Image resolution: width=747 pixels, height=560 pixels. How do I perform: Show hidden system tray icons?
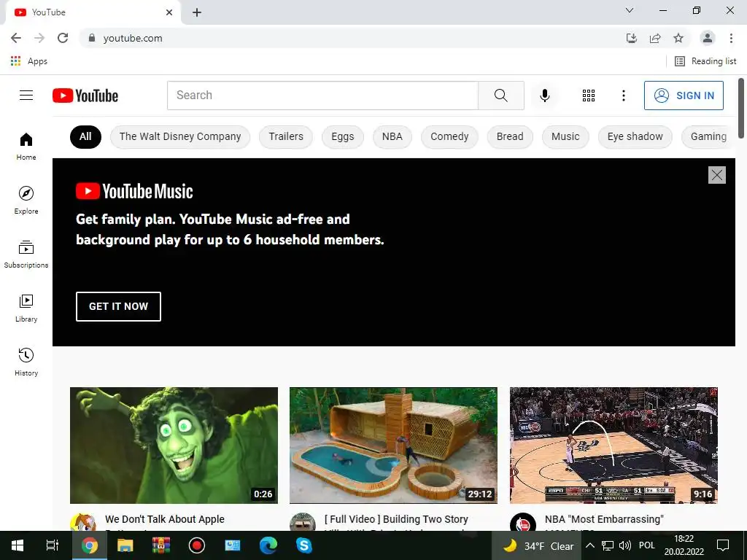589,545
